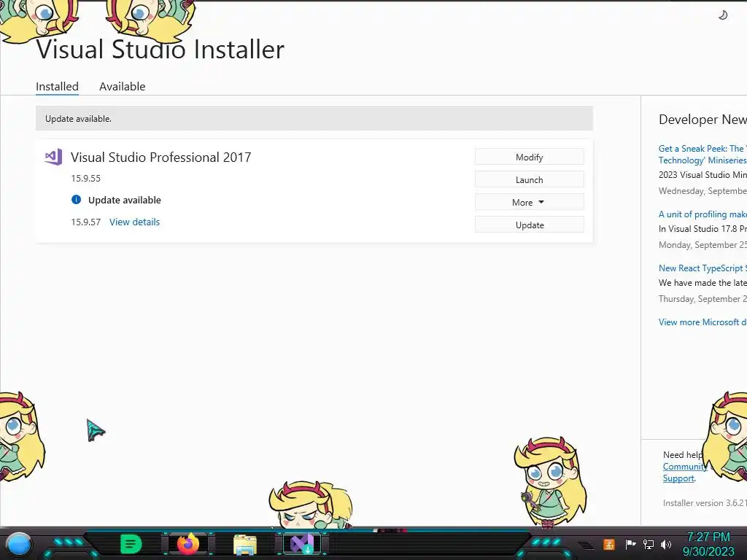Click the orange Java tray icon
747x560 pixels.
click(x=609, y=544)
